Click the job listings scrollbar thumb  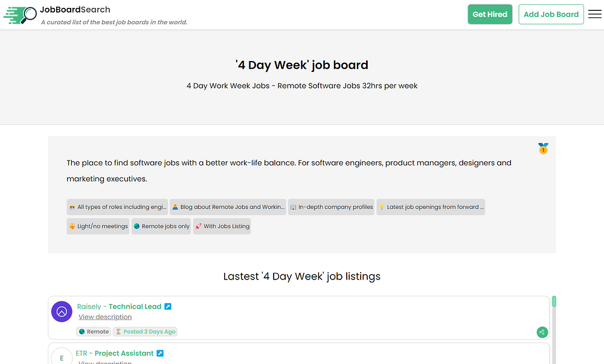[554, 302]
